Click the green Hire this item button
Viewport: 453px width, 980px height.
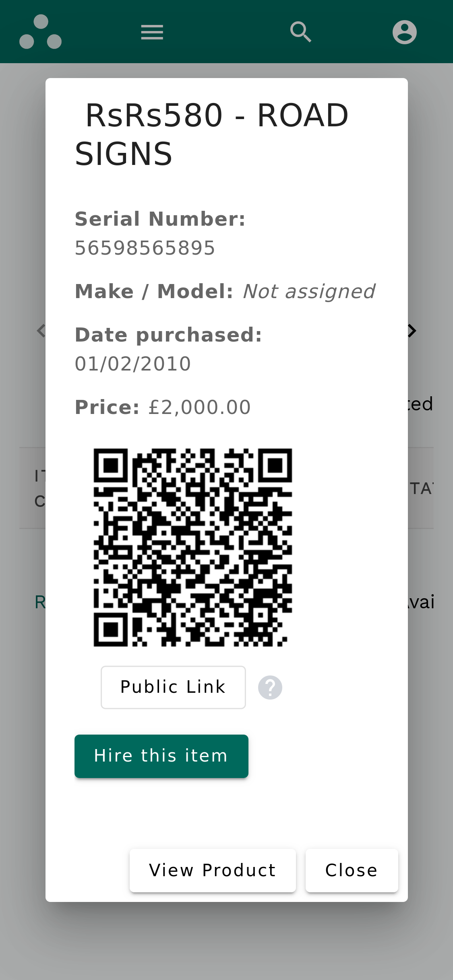click(x=161, y=756)
